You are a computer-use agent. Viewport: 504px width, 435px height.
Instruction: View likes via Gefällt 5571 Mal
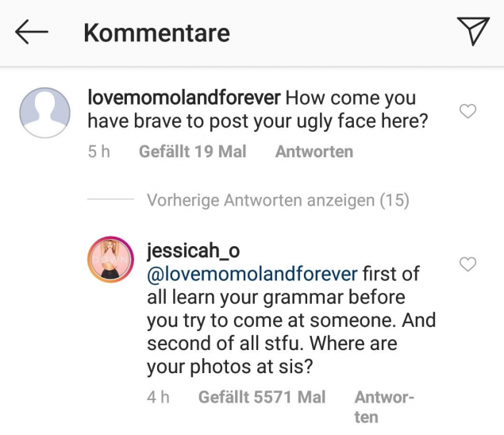[261, 397]
